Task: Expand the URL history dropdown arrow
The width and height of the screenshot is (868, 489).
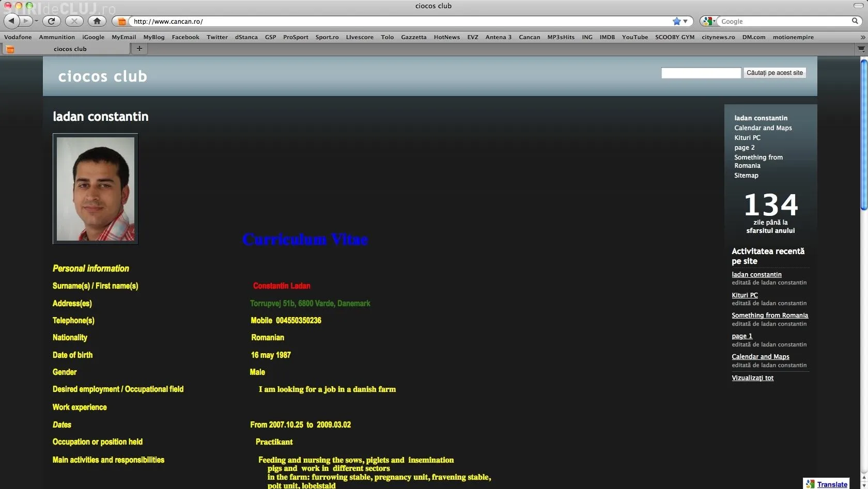Action: tap(686, 21)
